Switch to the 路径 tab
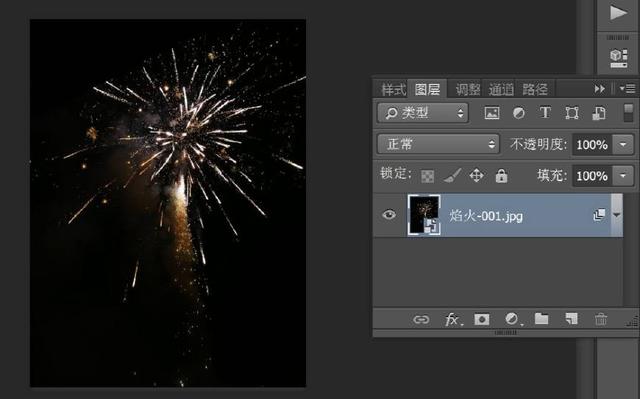The width and height of the screenshot is (640, 399). (535, 89)
